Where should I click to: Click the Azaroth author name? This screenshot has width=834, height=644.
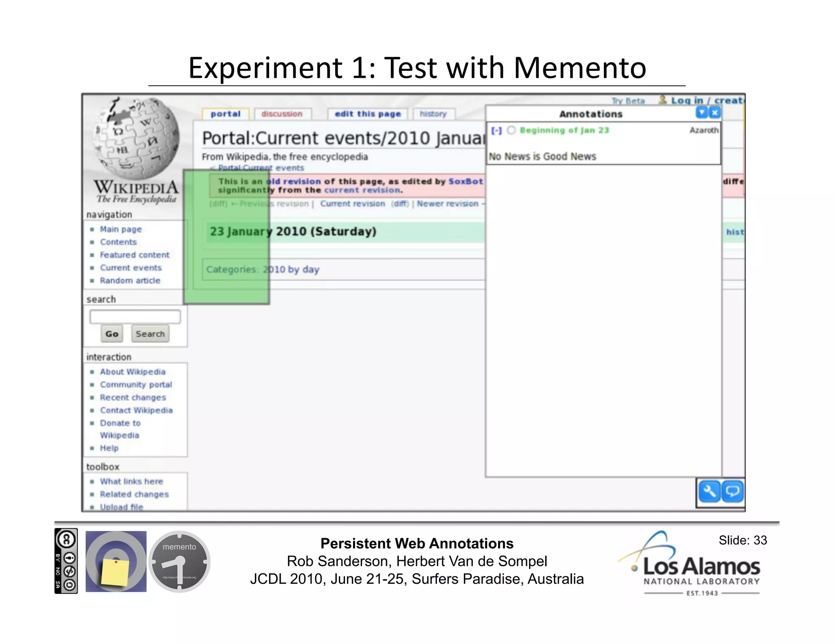coord(704,130)
